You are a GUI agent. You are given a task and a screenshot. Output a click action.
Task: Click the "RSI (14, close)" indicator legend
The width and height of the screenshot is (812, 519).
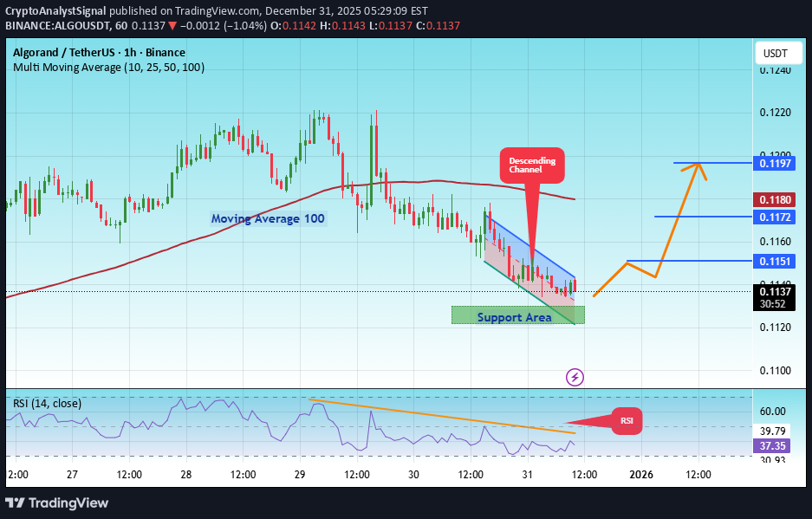(x=45, y=403)
